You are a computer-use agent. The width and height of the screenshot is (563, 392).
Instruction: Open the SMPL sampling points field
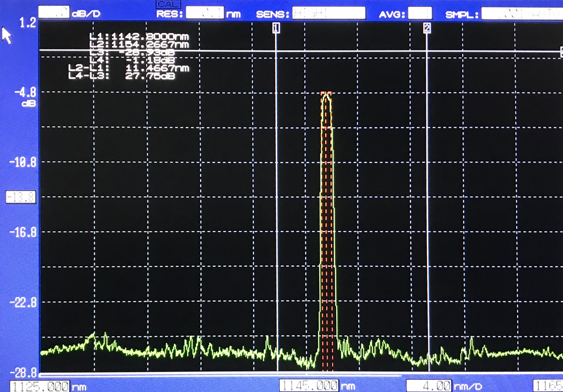tap(522, 14)
